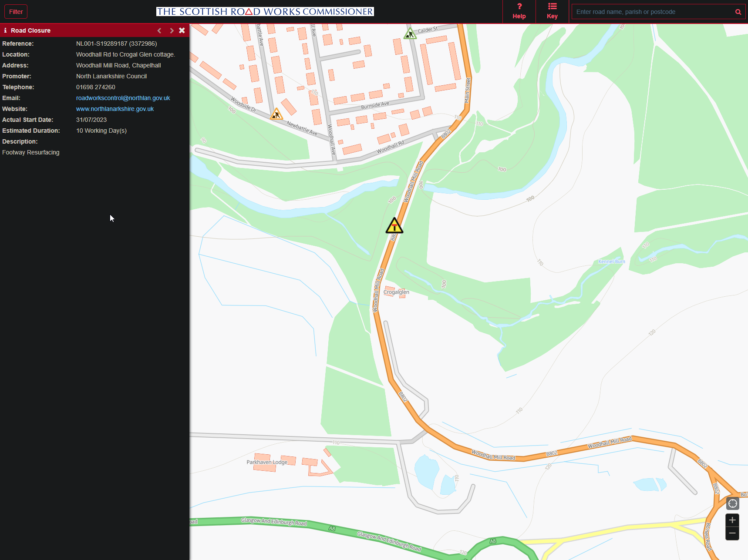Close the Road Closure panel
Image resolution: width=748 pixels, height=560 pixels.
pos(182,30)
